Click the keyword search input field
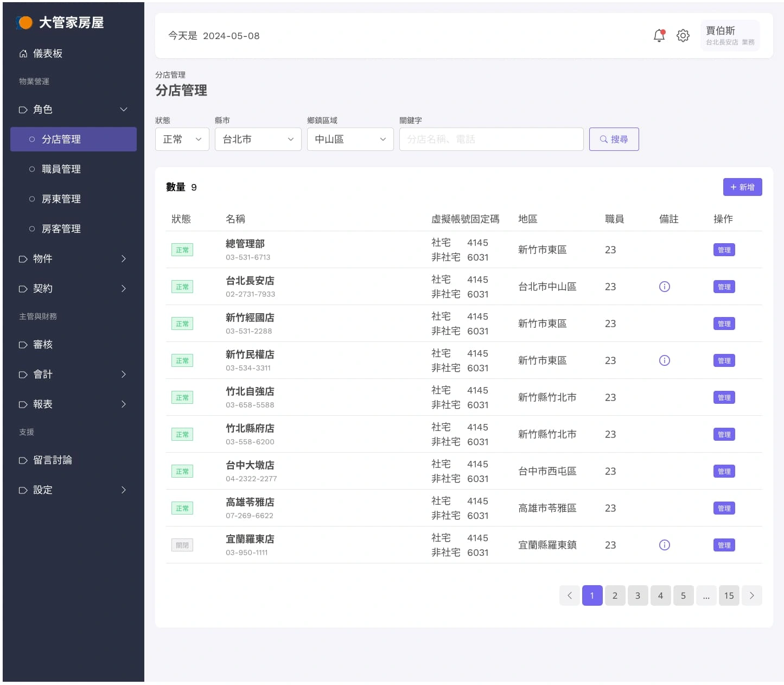The width and height of the screenshot is (784, 685). click(x=491, y=139)
